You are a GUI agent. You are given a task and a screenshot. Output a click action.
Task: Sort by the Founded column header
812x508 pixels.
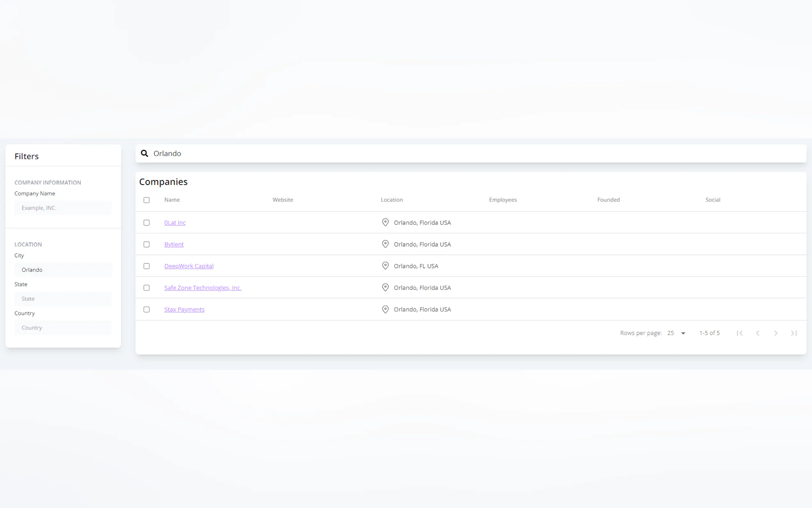[x=608, y=200]
